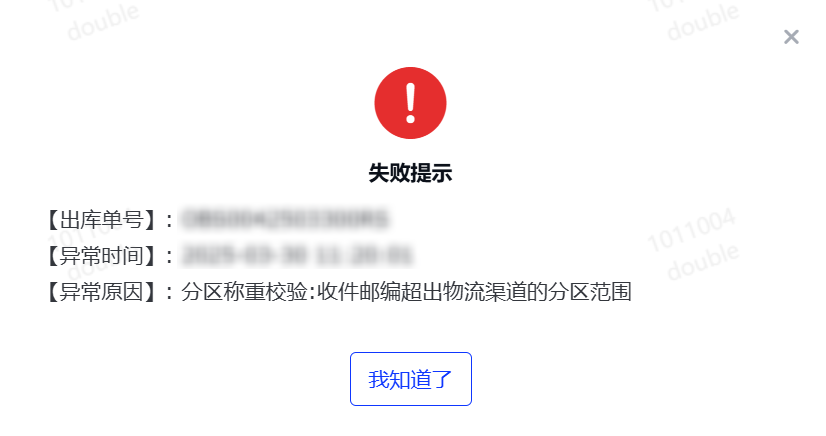Image resolution: width=826 pixels, height=436 pixels.
Task: Click the colon after 【异常原因】
Action: pyautogui.click(x=169, y=293)
